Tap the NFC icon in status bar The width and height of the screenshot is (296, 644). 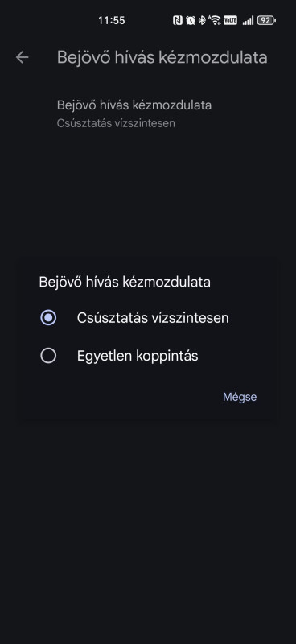point(177,20)
